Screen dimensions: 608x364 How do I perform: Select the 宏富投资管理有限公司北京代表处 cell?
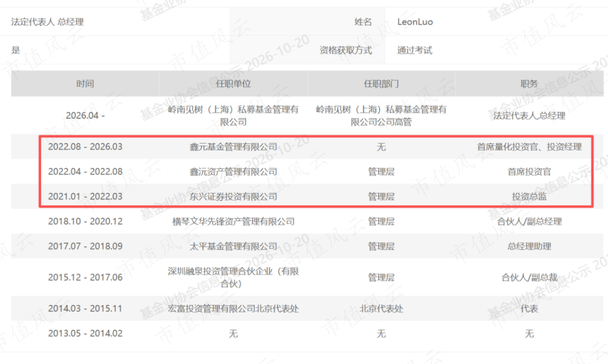point(233,309)
